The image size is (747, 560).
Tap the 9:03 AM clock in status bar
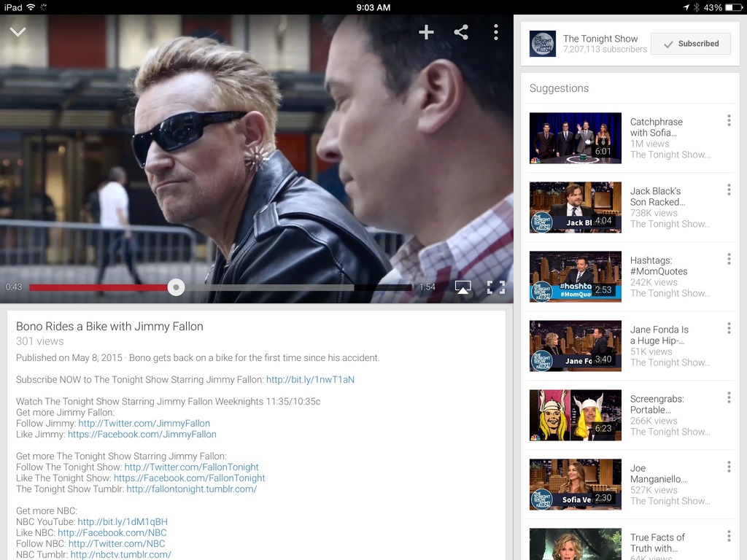coord(373,7)
